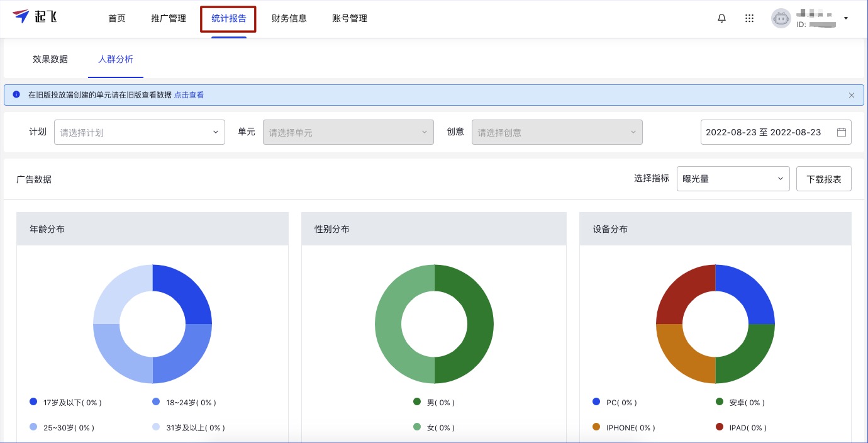Expand the account dropdown arrow
This screenshot has width=868, height=443.
pyautogui.click(x=846, y=18)
